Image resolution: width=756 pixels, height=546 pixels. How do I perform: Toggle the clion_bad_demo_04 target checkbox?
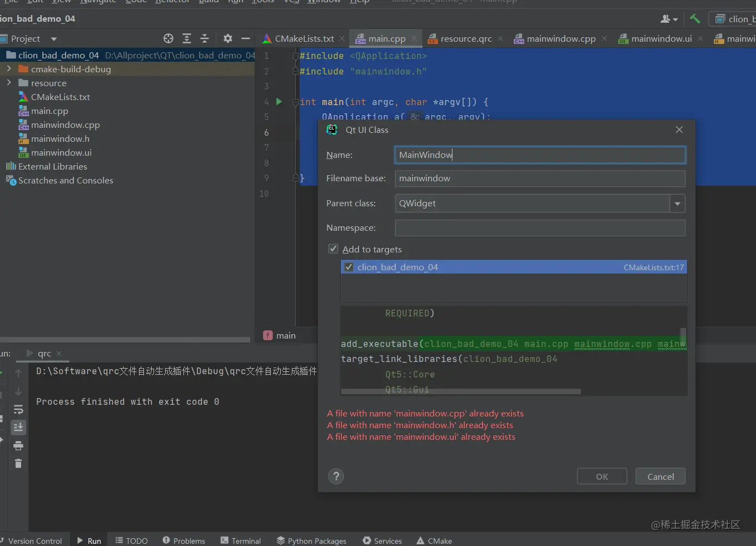coord(349,267)
